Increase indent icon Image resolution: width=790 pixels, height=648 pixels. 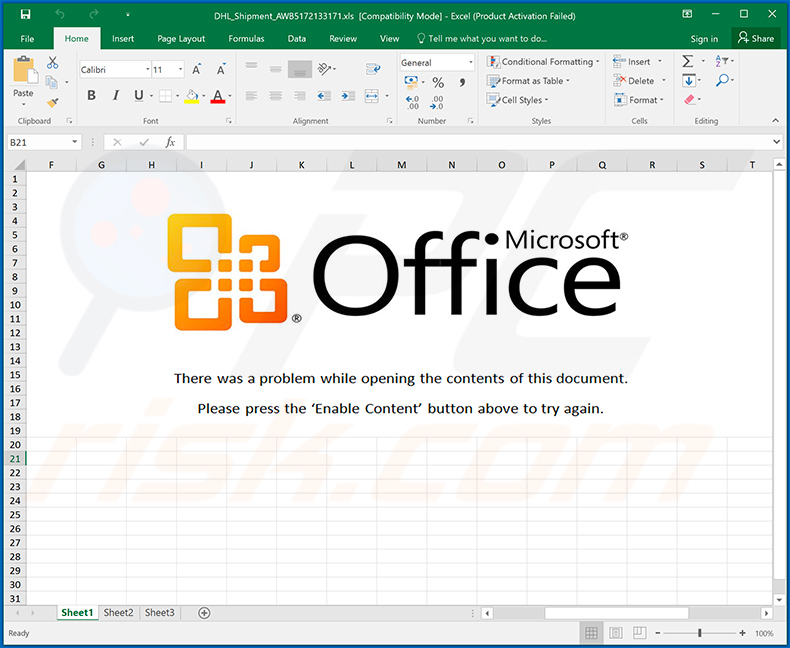pos(348,96)
